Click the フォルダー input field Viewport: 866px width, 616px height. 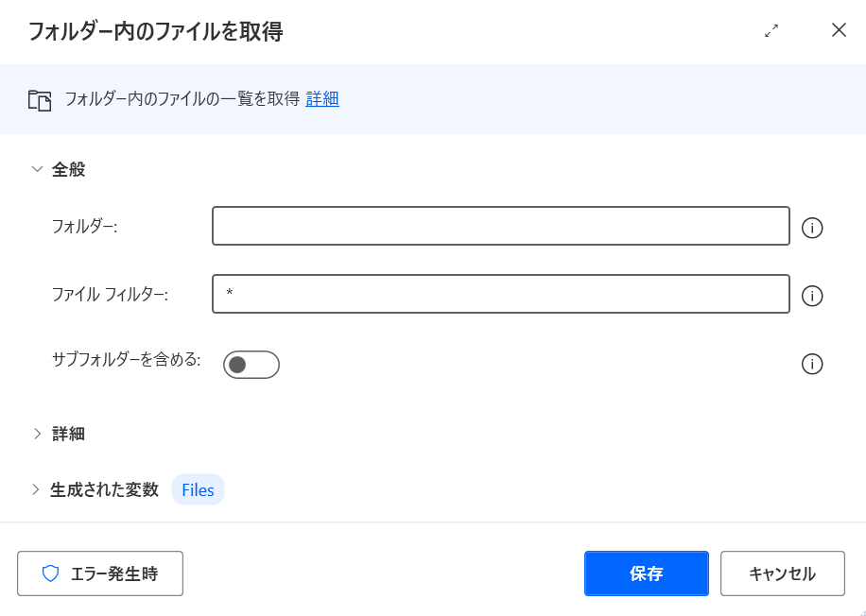(x=501, y=226)
